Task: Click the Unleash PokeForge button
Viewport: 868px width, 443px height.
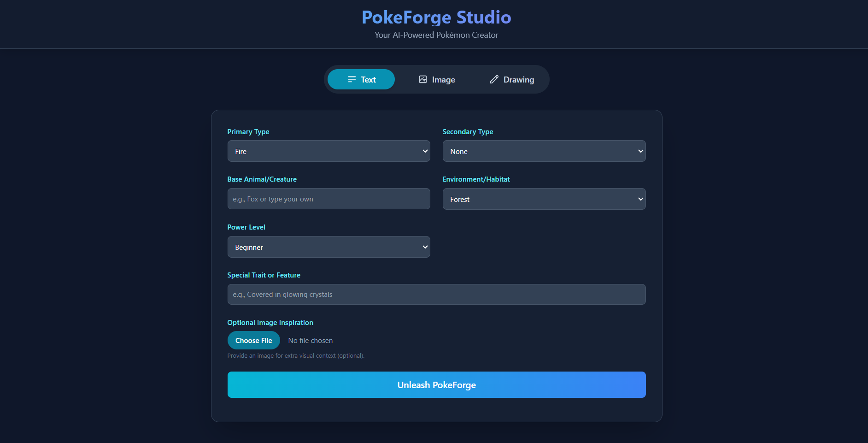Action: click(436, 385)
